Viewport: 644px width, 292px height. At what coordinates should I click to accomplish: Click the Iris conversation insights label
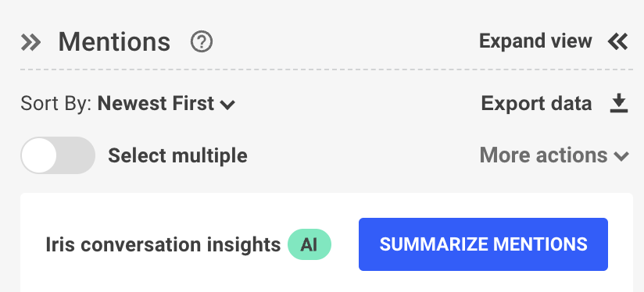coord(163,245)
